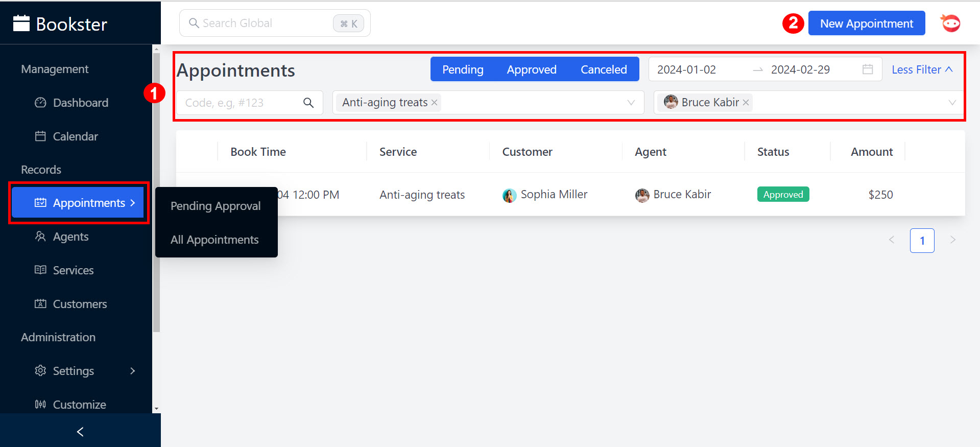Image resolution: width=980 pixels, height=447 pixels.
Task: Click the New Appointment button
Action: (866, 23)
